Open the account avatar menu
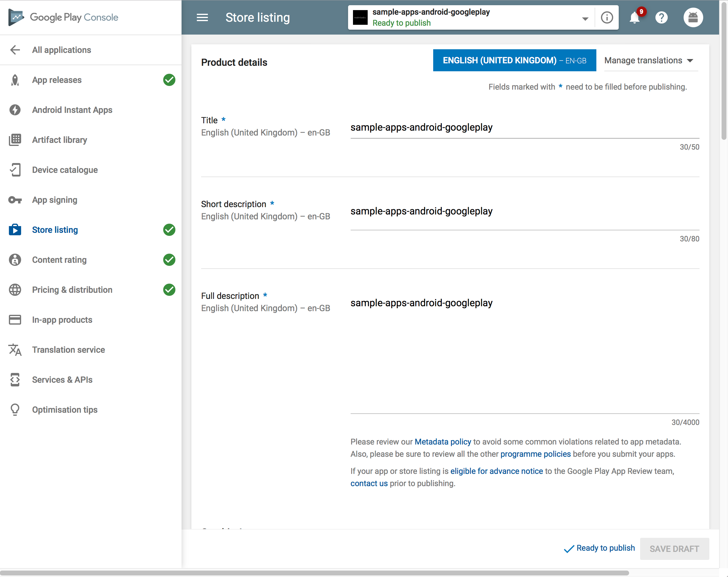 [693, 17]
